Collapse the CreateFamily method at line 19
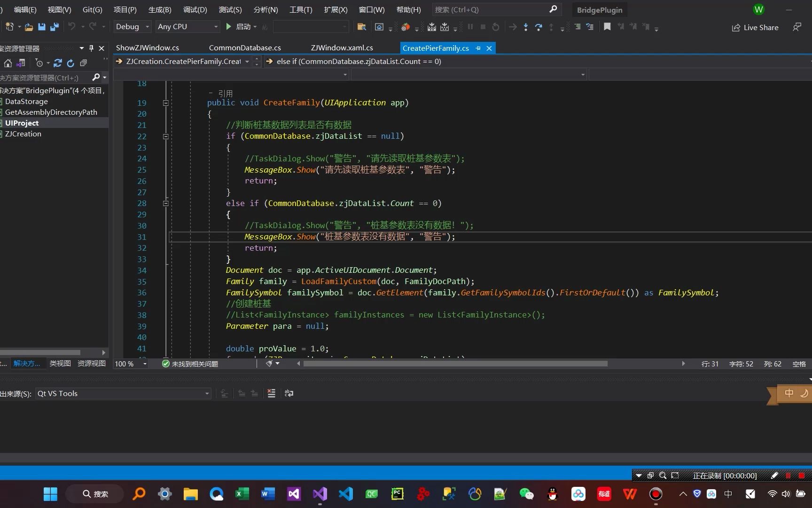 (165, 103)
